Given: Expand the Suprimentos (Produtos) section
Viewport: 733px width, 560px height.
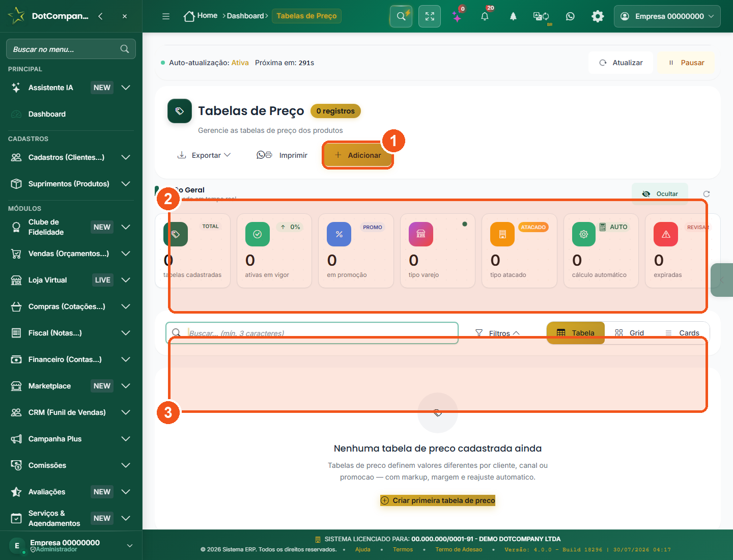Looking at the screenshot, I should (x=126, y=184).
